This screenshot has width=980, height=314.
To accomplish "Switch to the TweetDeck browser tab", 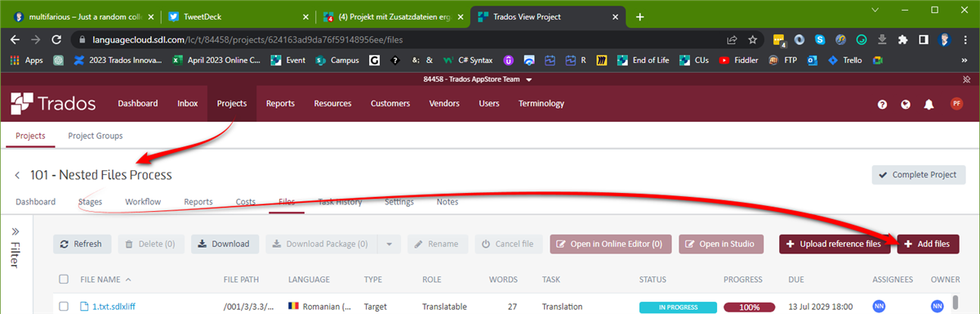I will 237,16.
